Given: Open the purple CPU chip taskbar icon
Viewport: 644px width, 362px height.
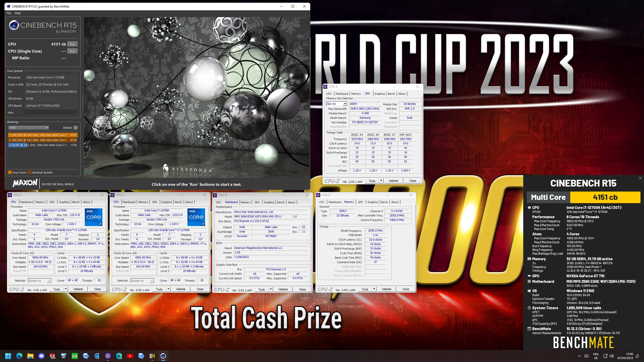Looking at the screenshot, I should click(x=108, y=356).
